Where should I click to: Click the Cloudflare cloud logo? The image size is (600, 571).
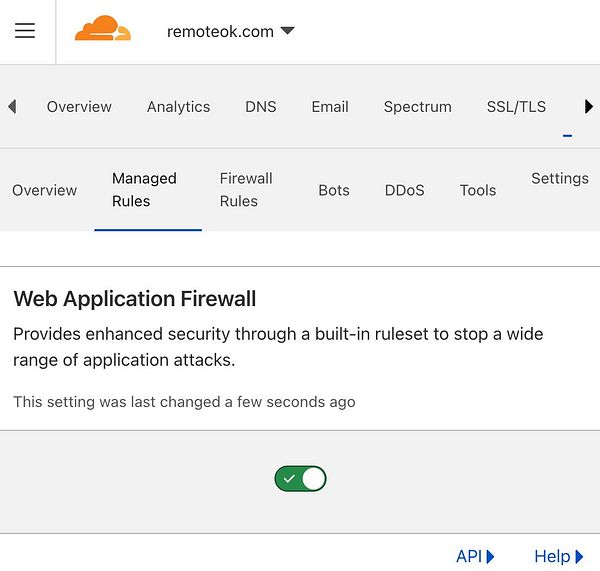[x=102, y=29]
